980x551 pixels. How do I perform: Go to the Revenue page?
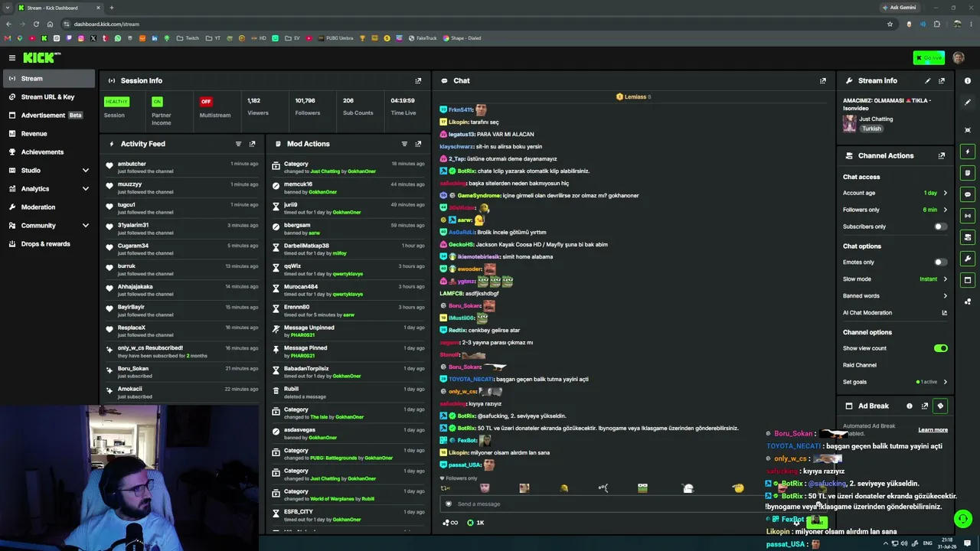[47, 133]
